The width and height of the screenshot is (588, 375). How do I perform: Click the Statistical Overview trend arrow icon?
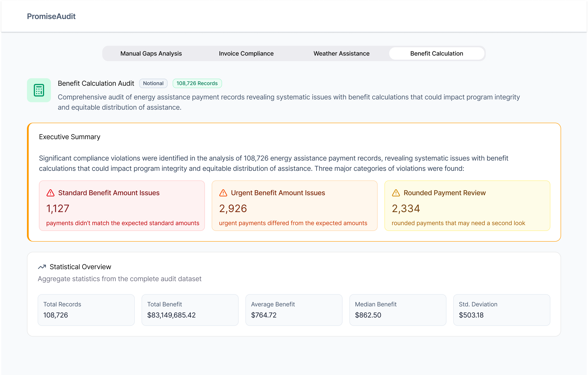coord(42,267)
